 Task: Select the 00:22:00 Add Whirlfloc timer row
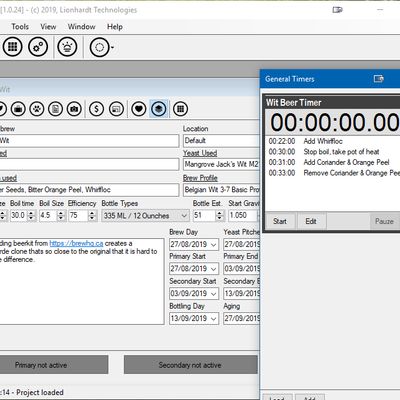(332, 141)
